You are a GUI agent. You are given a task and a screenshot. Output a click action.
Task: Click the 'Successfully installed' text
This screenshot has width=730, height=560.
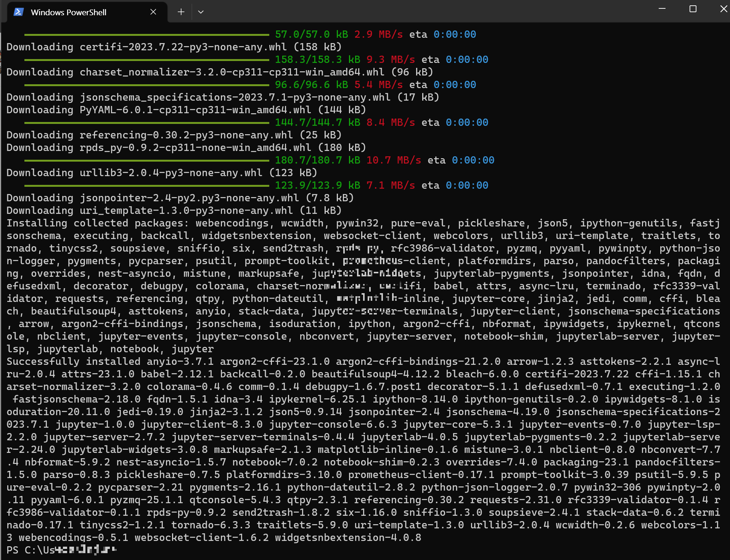click(73, 361)
